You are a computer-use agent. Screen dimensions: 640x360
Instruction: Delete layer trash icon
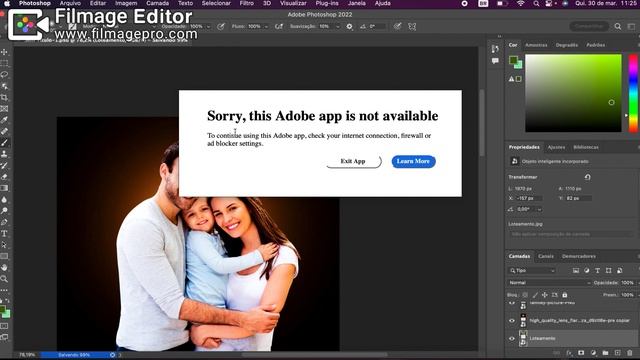tap(630, 353)
